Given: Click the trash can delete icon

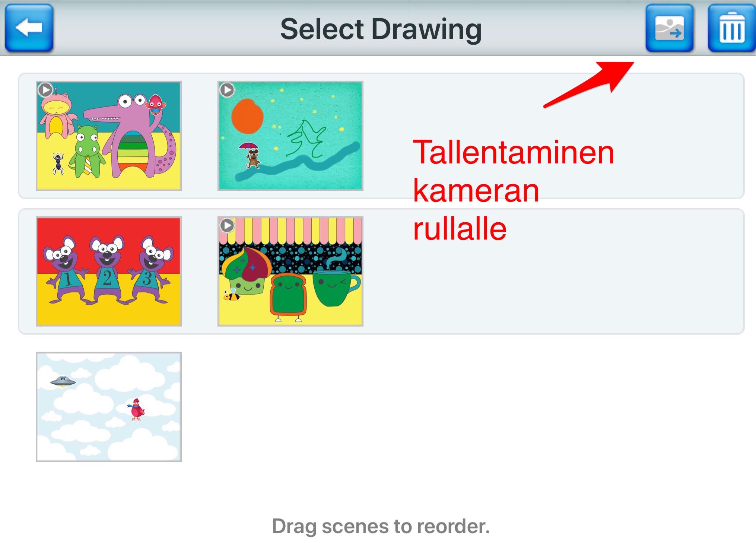Looking at the screenshot, I should (x=731, y=28).
